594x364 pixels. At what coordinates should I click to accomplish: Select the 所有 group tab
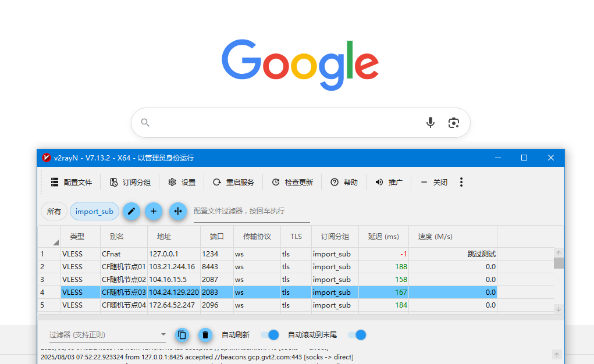pyautogui.click(x=54, y=211)
